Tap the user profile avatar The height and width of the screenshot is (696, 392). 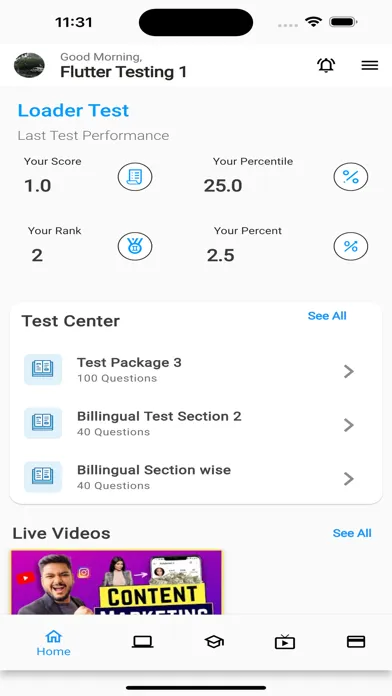pos(29,65)
